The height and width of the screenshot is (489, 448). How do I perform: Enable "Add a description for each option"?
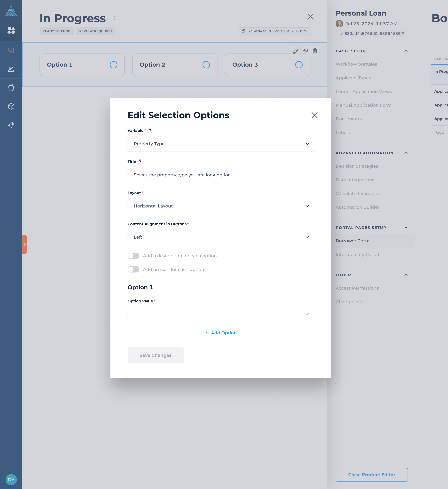point(133,256)
